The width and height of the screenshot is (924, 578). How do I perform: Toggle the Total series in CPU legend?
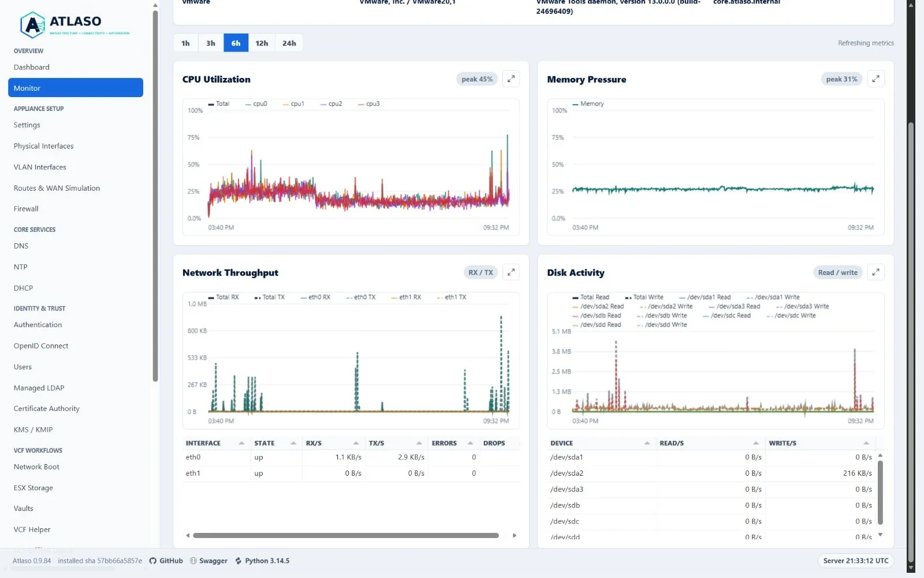point(219,104)
